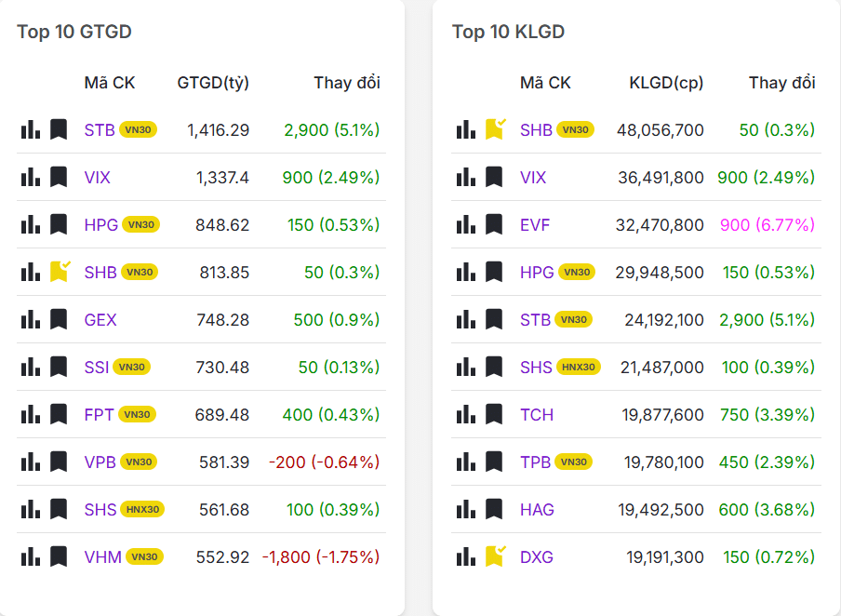This screenshot has height=616, width=841.
Task: Toggle watchlist bookmark for VPB
Action: tap(59, 462)
